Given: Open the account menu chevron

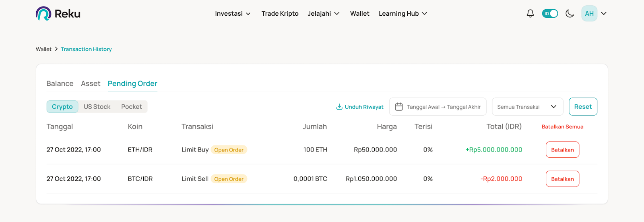Looking at the screenshot, I should [x=604, y=14].
